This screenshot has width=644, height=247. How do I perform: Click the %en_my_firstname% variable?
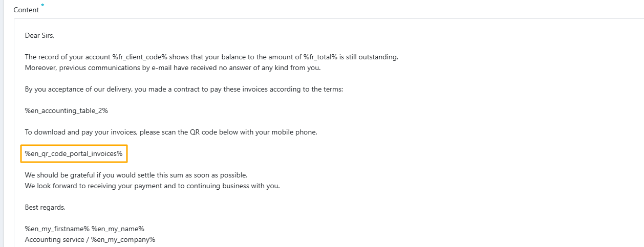coord(57,229)
